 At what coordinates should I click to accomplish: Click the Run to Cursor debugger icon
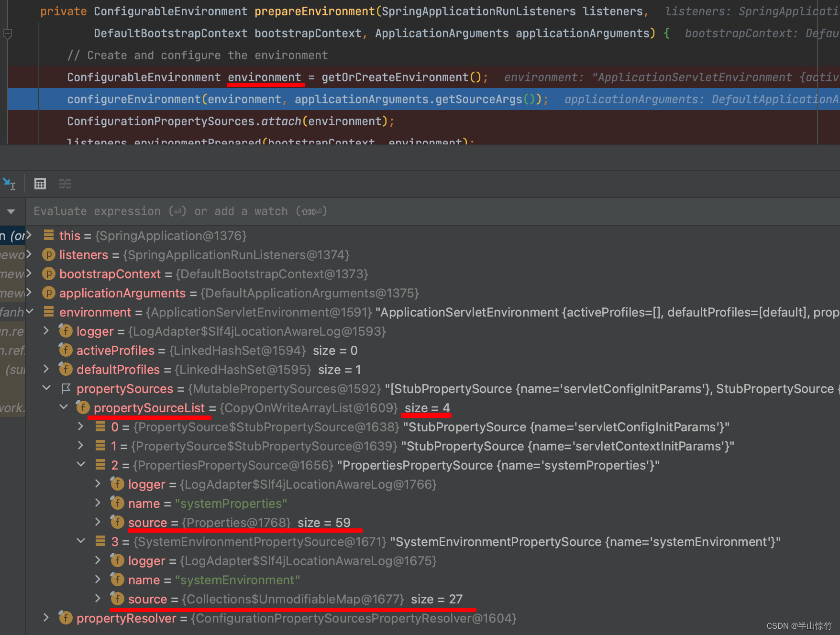point(9,184)
